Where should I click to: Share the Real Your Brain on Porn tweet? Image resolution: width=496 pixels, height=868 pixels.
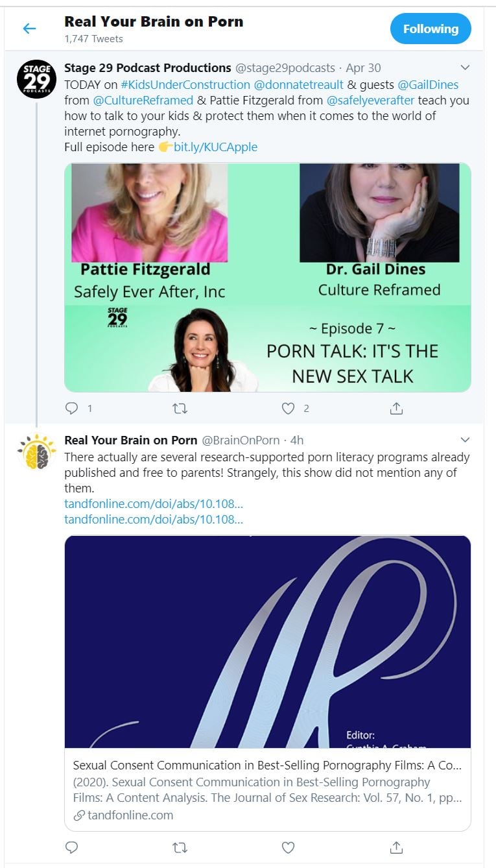pos(396,847)
